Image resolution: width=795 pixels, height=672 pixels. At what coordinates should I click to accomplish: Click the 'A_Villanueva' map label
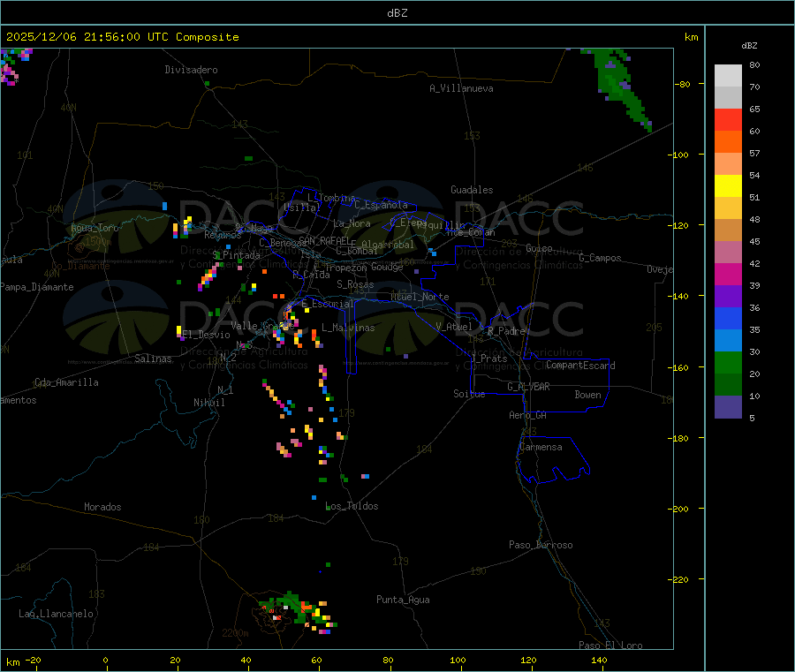point(461,88)
